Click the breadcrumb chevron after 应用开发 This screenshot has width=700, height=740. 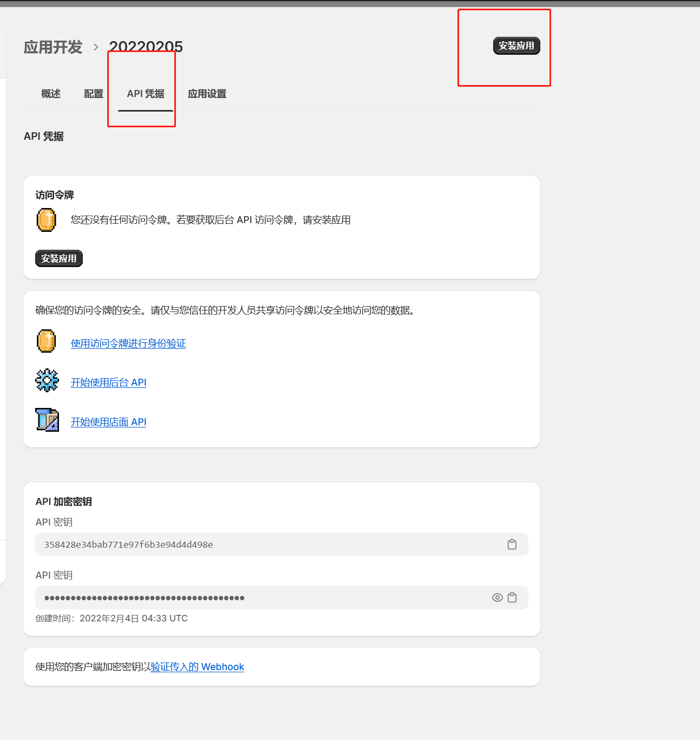tap(96, 47)
